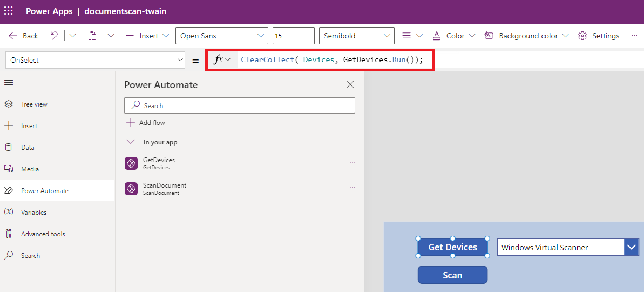Open the OnSelect property dropdown

pyautogui.click(x=95, y=60)
